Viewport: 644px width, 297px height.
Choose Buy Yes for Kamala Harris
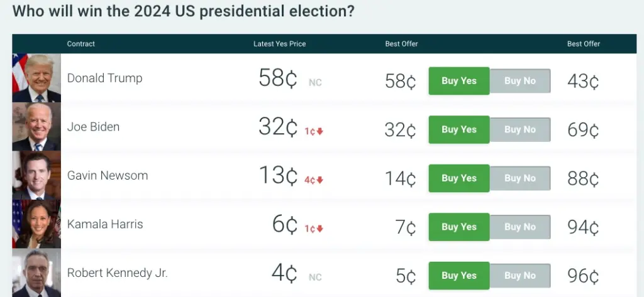pyautogui.click(x=459, y=227)
